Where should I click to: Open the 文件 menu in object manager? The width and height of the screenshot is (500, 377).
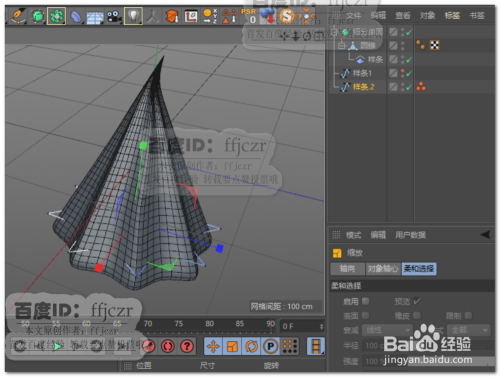tap(353, 16)
